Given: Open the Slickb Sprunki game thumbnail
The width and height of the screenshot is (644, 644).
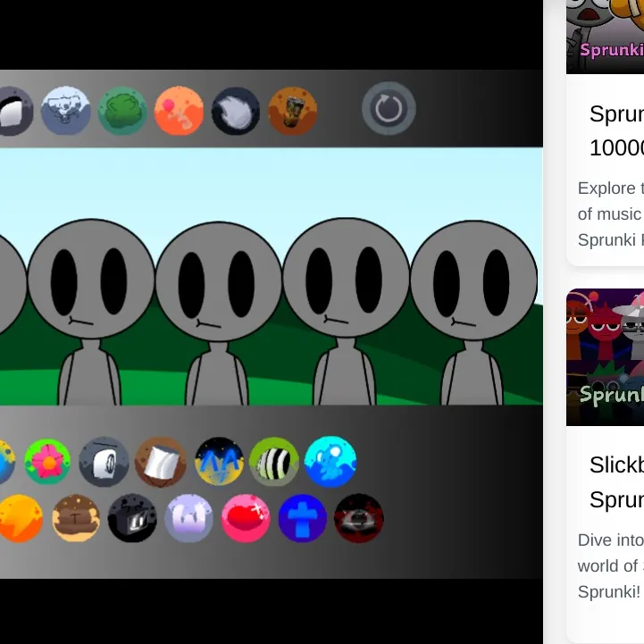Looking at the screenshot, I should (x=606, y=357).
